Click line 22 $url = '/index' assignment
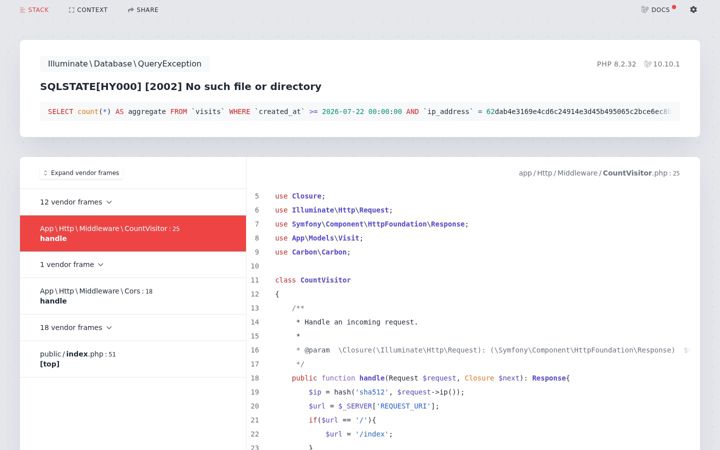This screenshot has height=450, width=720. (x=359, y=434)
